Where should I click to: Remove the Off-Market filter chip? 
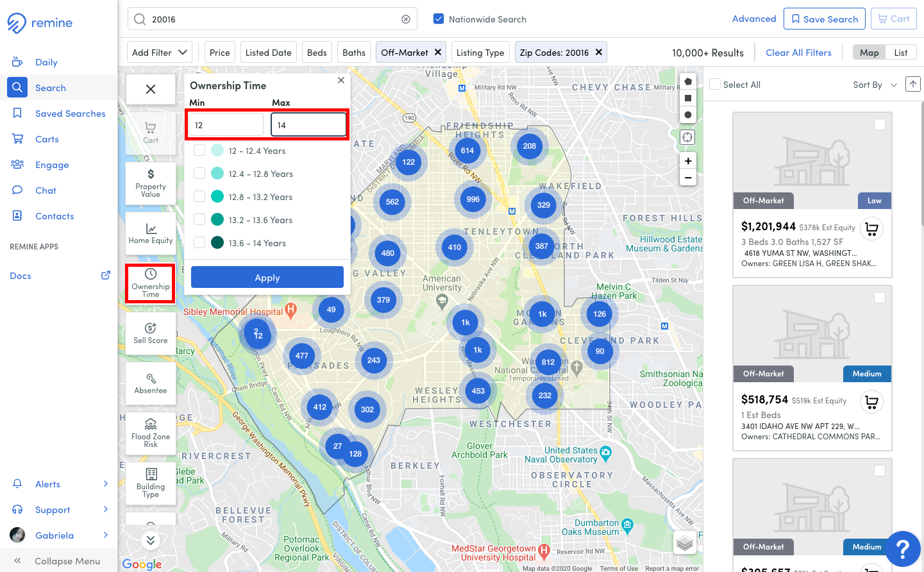click(438, 52)
